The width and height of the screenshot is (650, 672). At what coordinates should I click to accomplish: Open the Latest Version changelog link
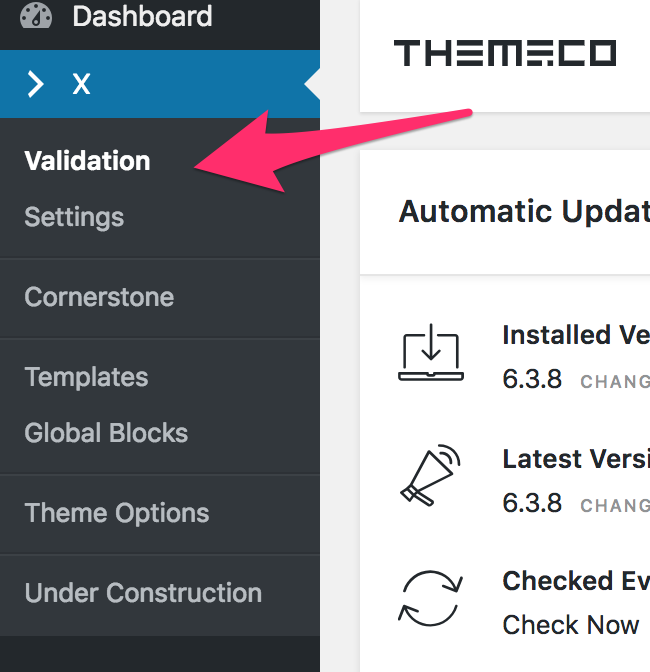(614, 506)
